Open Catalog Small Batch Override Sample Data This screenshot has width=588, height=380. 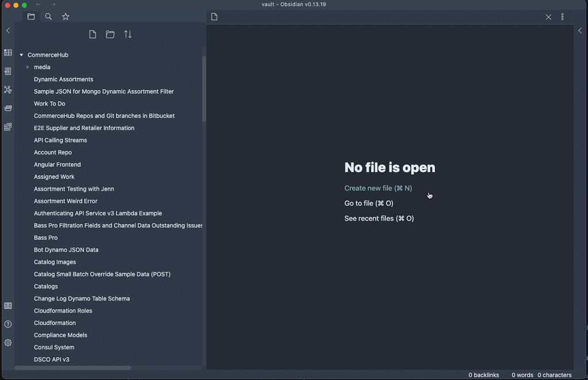coord(102,274)
